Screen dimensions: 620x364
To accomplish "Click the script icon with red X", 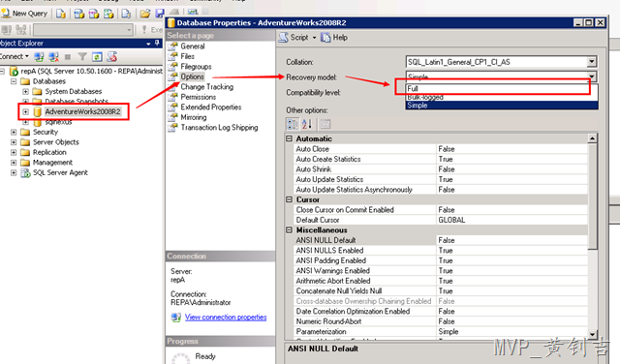I will [x=112, y=57].
